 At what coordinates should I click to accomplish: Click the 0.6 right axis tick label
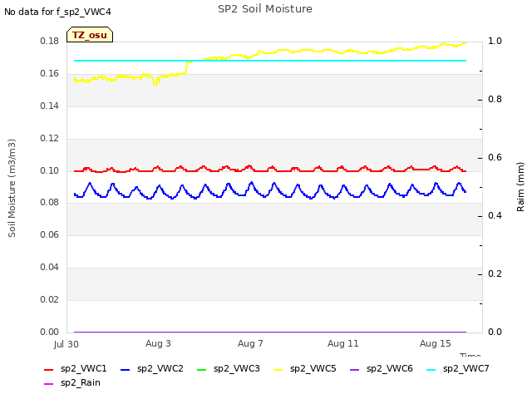[x=495, y=157]
